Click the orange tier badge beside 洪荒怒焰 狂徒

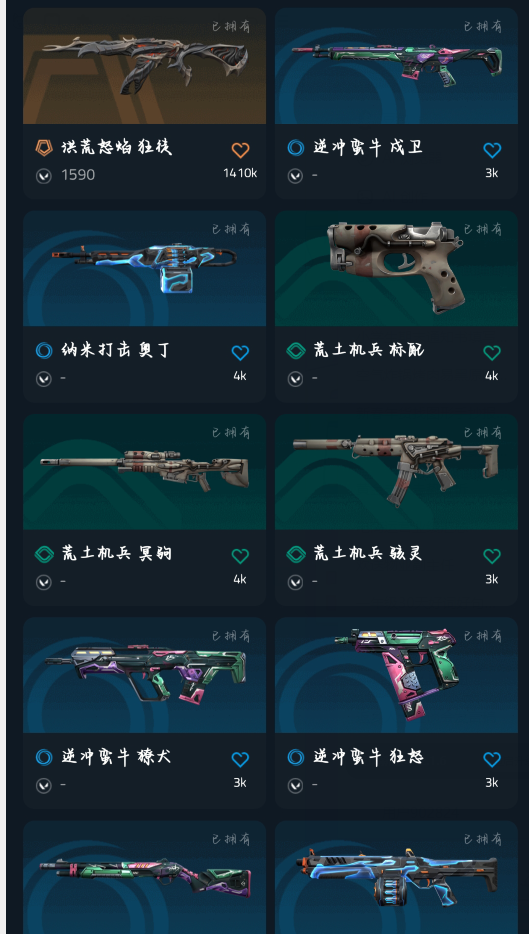point(44,148)
